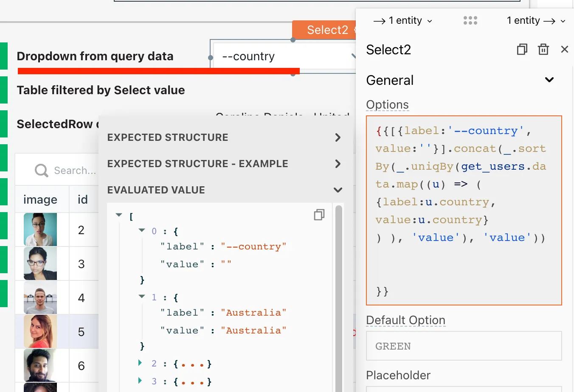The height and width of the screenshot is (392, 574).
Task: Collapse the root array triangle
Action: 119,216
